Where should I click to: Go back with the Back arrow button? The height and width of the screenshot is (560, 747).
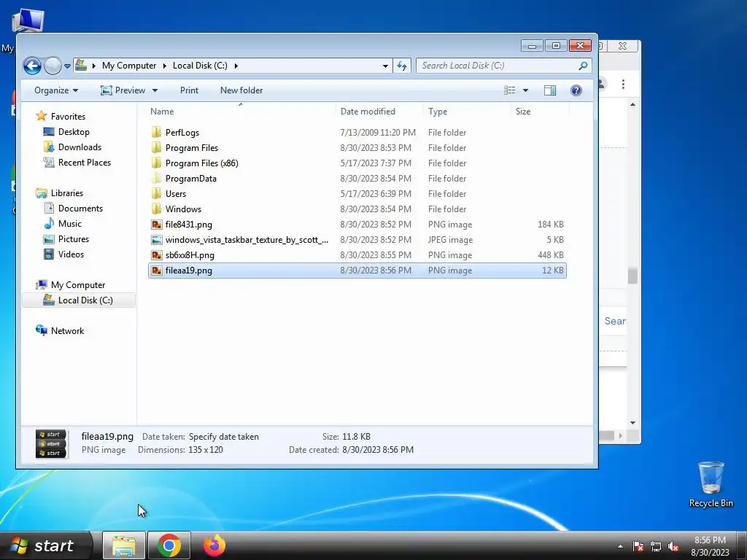32,66
